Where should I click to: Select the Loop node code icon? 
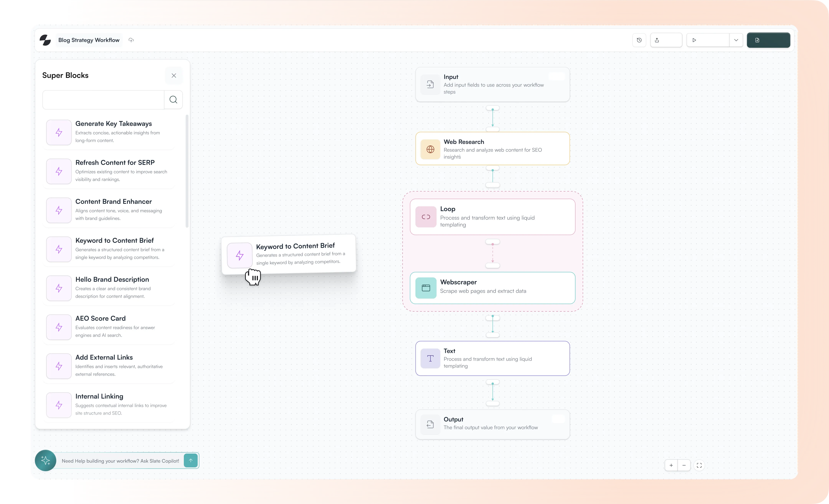[x=426, y=217]
